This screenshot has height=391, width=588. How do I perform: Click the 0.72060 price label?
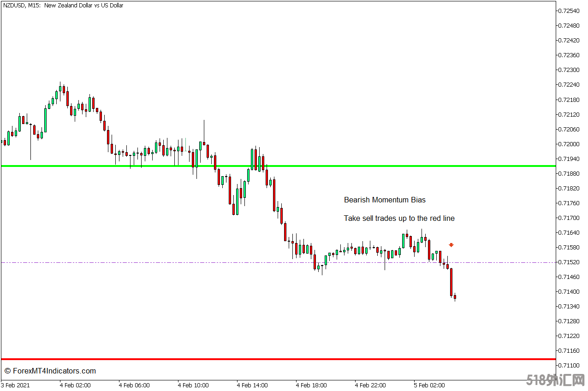click(568, 129)
